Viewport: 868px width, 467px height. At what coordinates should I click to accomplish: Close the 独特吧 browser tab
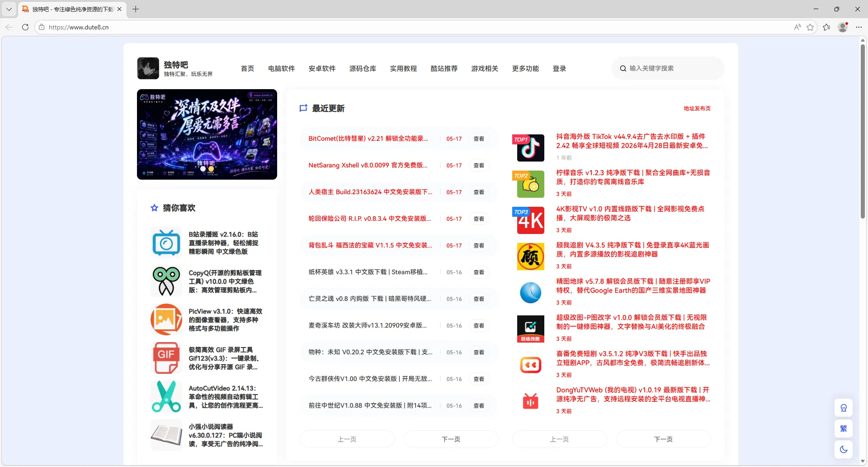pyautogui.click(x=119, y=9)
